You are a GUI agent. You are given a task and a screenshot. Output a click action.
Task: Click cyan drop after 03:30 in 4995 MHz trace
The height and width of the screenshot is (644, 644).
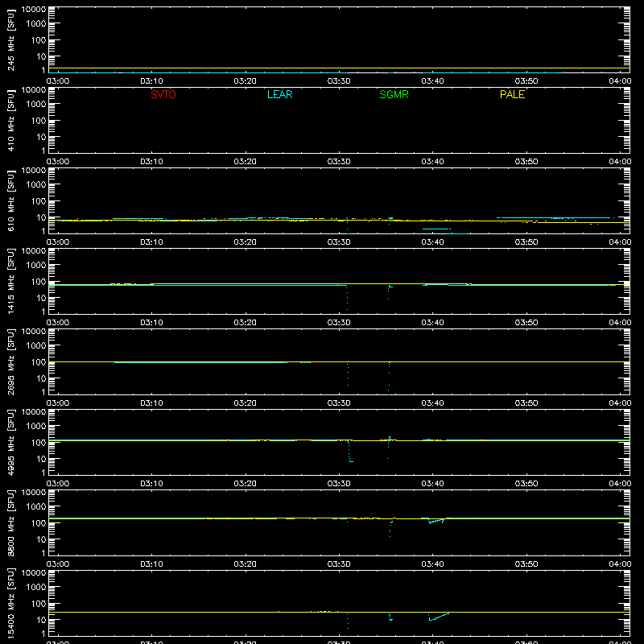point(350,452)
